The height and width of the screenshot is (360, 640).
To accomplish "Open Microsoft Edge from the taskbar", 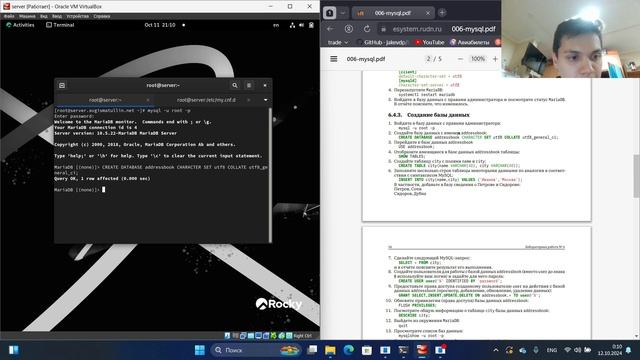I will click(349, 350).
